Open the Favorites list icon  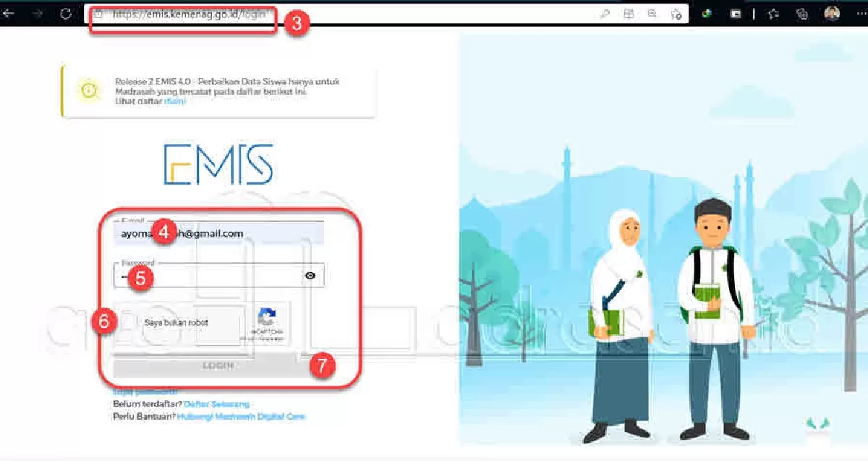[x=773, y=13]
